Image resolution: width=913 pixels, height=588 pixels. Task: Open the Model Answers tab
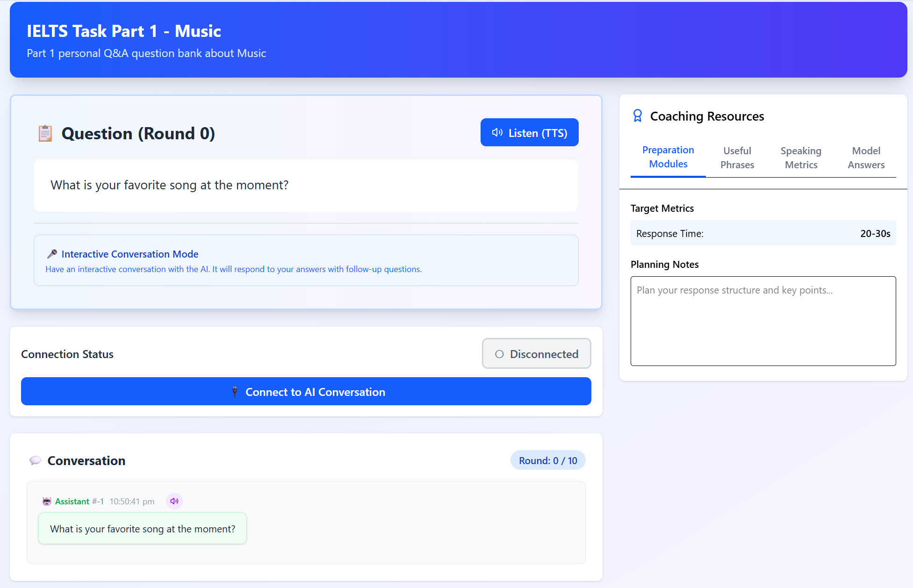(x=866, y=158)
